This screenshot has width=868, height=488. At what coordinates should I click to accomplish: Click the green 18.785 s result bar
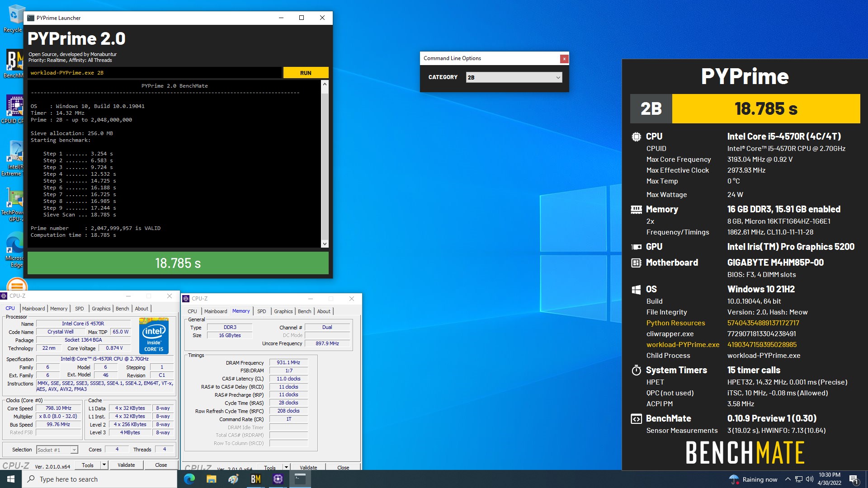pos(178,263)
